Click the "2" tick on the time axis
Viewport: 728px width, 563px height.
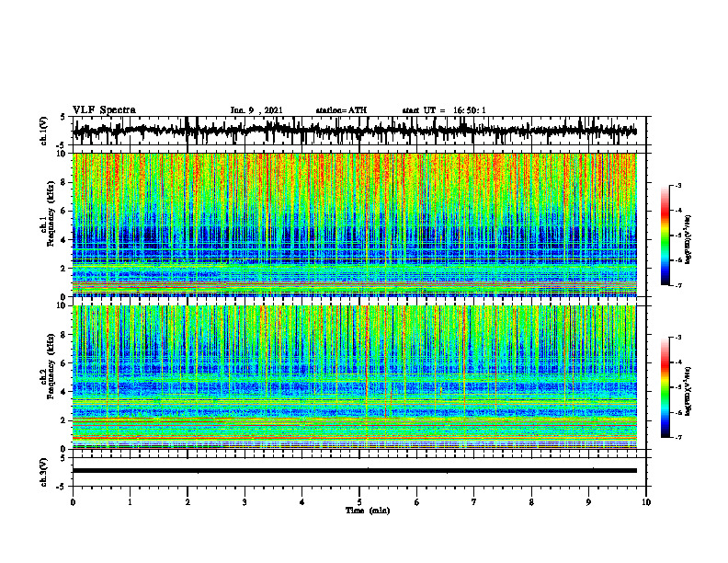click(x=188, y=502)
